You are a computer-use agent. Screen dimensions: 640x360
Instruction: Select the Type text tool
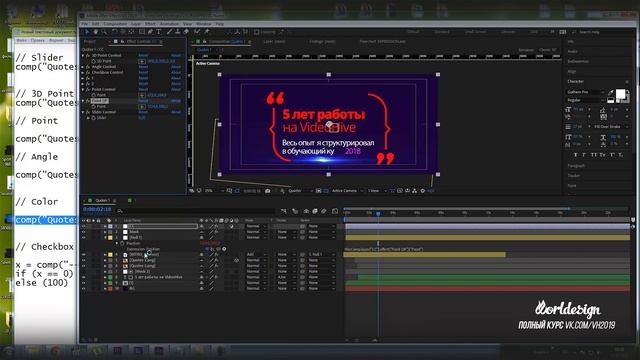158,32
